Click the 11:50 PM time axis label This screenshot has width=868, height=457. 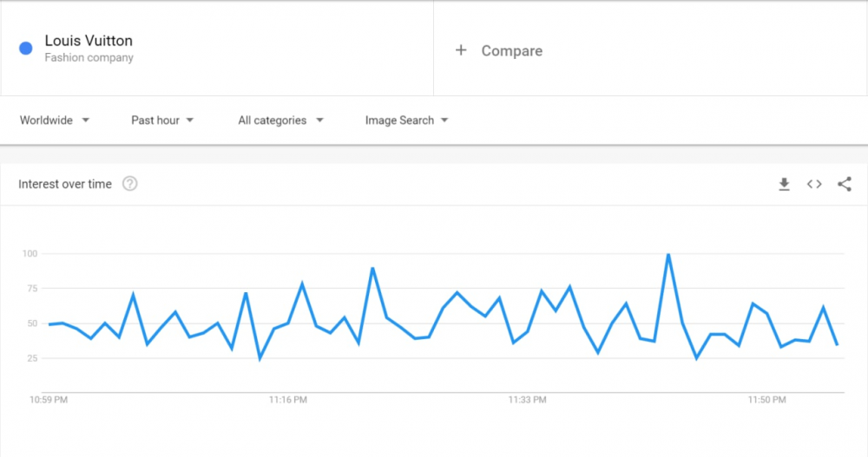point(766,400)
